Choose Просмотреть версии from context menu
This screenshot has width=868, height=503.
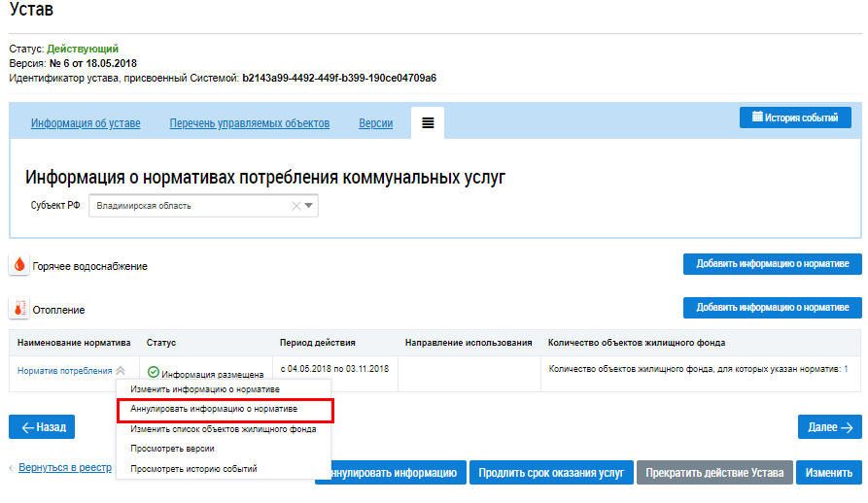(172, 449)
